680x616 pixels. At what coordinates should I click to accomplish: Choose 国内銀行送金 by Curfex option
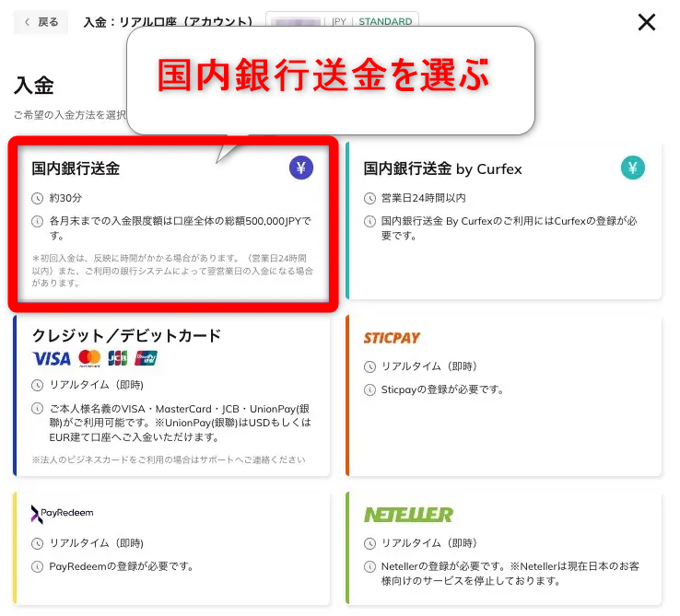coord(442,169)
